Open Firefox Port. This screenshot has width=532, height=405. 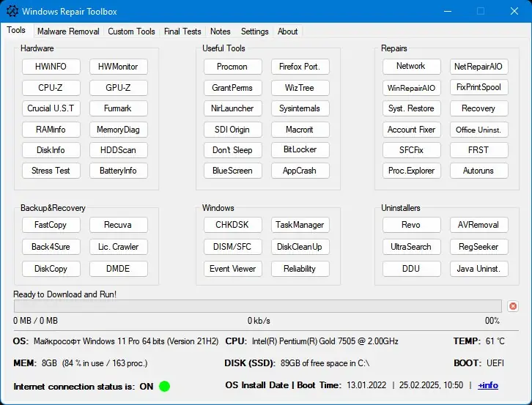point(300,67)
